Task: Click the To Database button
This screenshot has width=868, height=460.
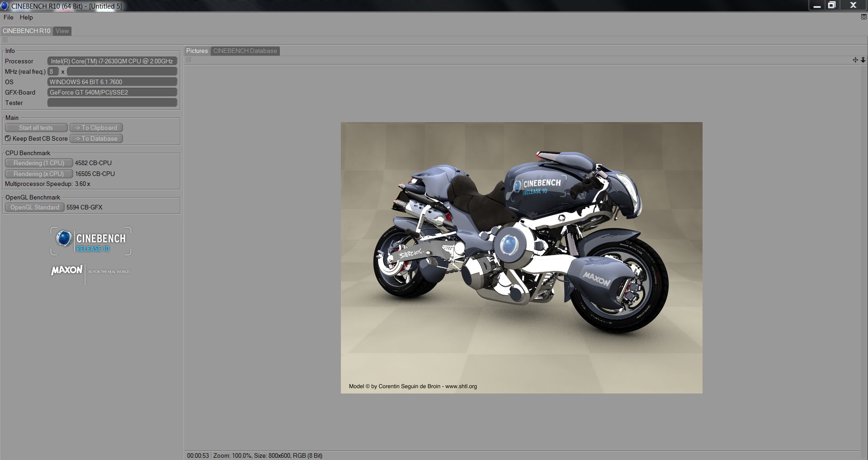Action: coord(96,138)
